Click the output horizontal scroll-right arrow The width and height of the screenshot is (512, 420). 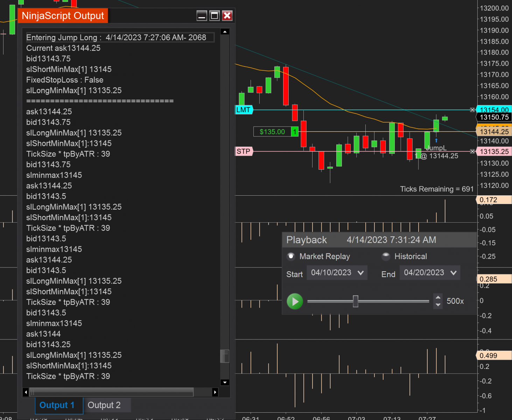point(215,392)
